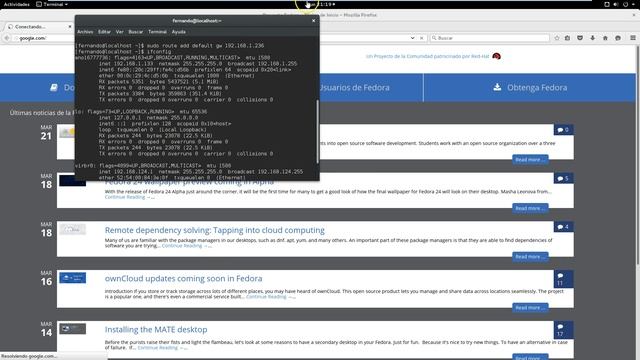Click the 4 comments bubble icon
The height and width of the screenshot is (360, 640).
[x=563, y=227]
